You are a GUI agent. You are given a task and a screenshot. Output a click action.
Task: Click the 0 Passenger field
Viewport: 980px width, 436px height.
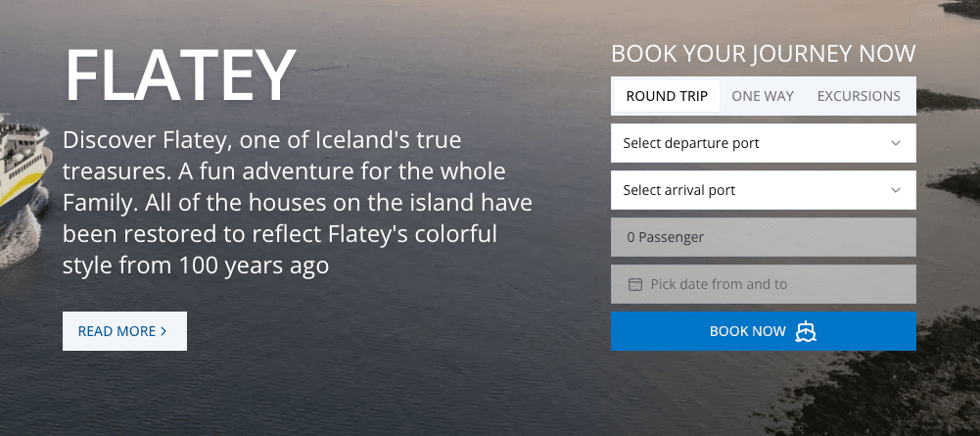763,237
